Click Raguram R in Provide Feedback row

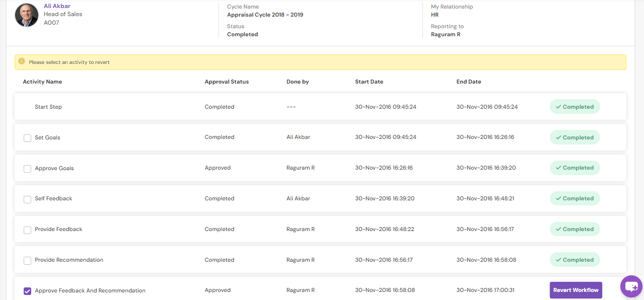[301, 229]
